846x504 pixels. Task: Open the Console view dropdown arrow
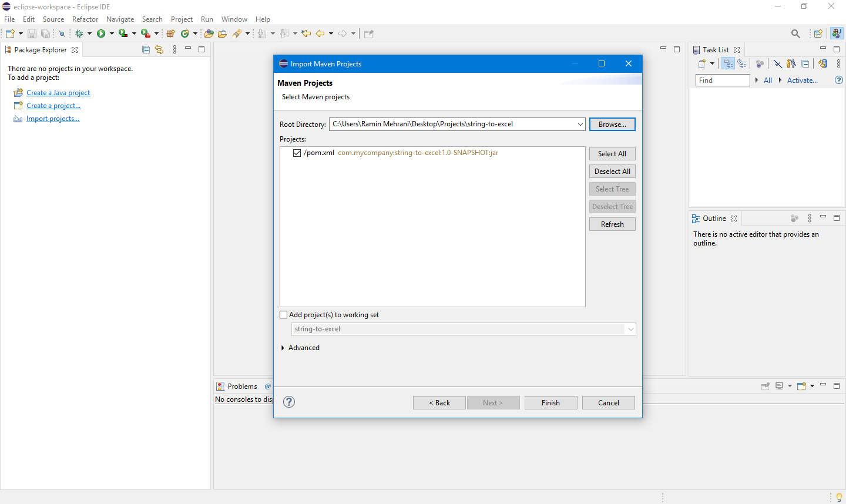(812, 386)
